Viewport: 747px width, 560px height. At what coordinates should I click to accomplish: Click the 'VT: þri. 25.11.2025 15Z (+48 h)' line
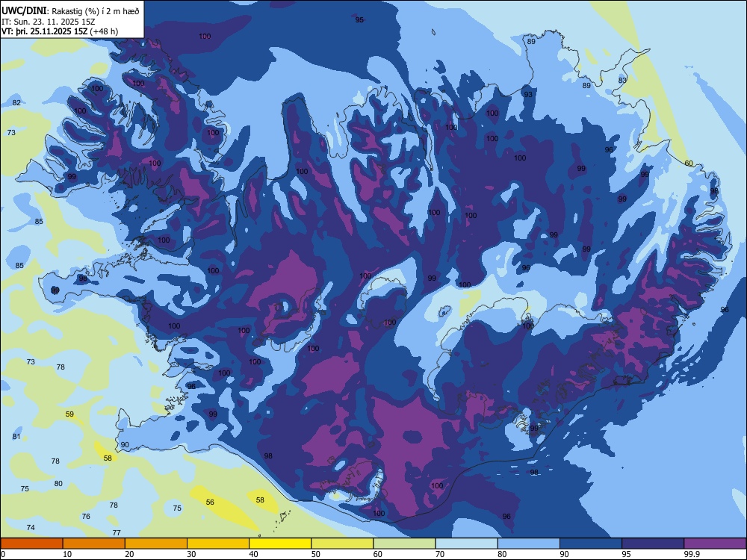(x=60, y=31)
